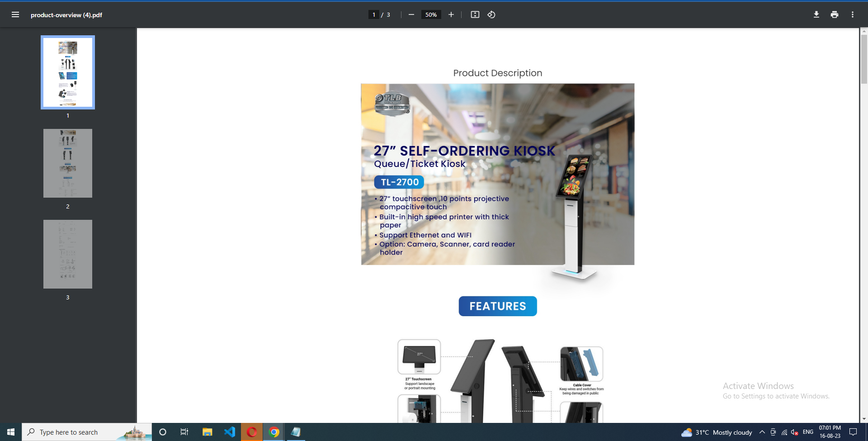Print the PDF document
This screenshot has width=868, height=441.
pyautogui.click(x=835, y=14)
